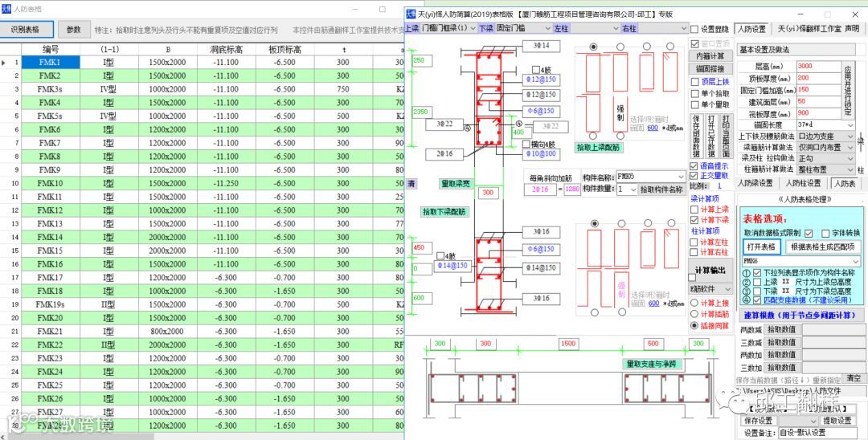The width and height of the screenshot is (868, 440).
Task: Click the 筏板厚度(mm) field with 900
Action: click(819, 113)
